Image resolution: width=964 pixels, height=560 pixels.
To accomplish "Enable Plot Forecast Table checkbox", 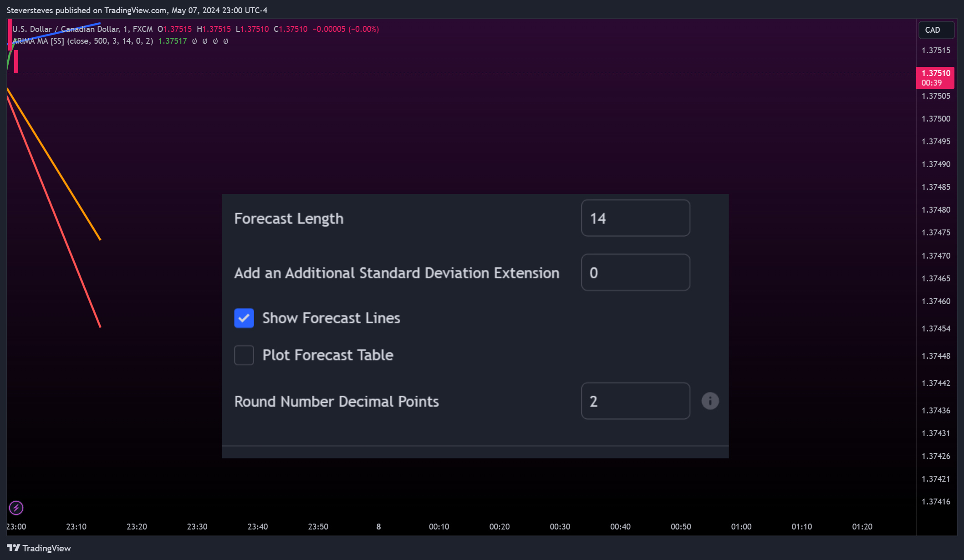I will (244, 355).
